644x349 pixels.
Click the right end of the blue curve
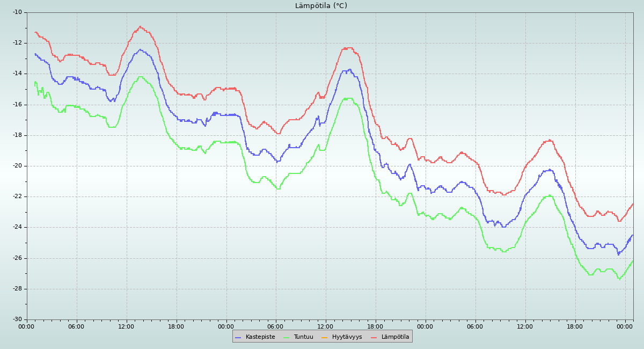tap(633, 235)
